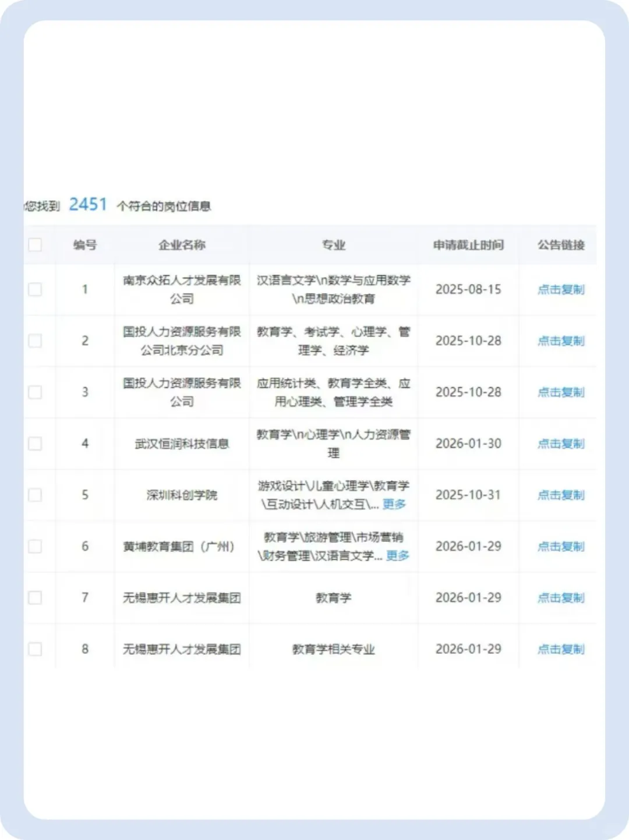Click the 编号 column header
The image size is (629, 840).
(85, 245)
